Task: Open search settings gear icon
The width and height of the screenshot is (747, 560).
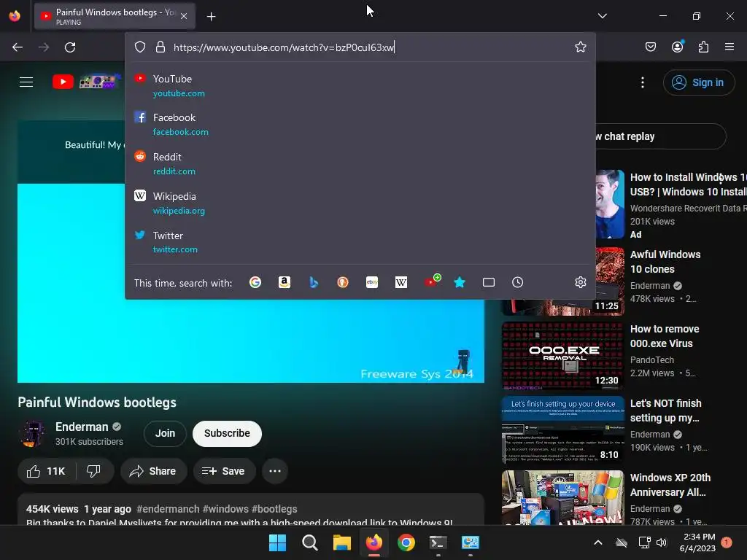Action: (x=580, y=282)
